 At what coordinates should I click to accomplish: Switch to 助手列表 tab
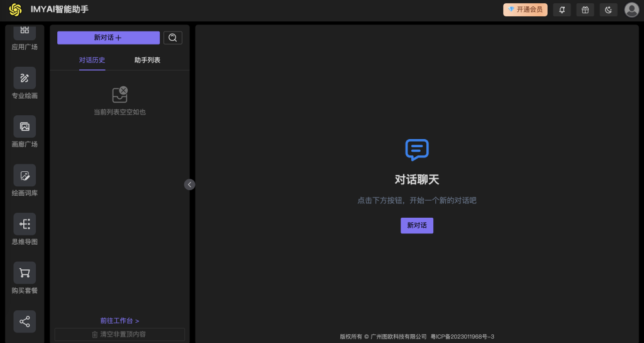[147, 60]
